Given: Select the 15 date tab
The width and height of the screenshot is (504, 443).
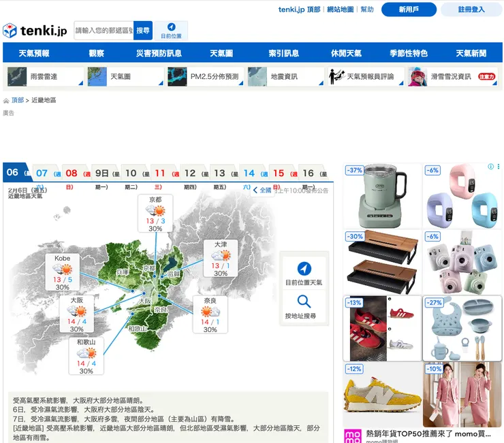Looking at the screenshot, I should 284,173.
